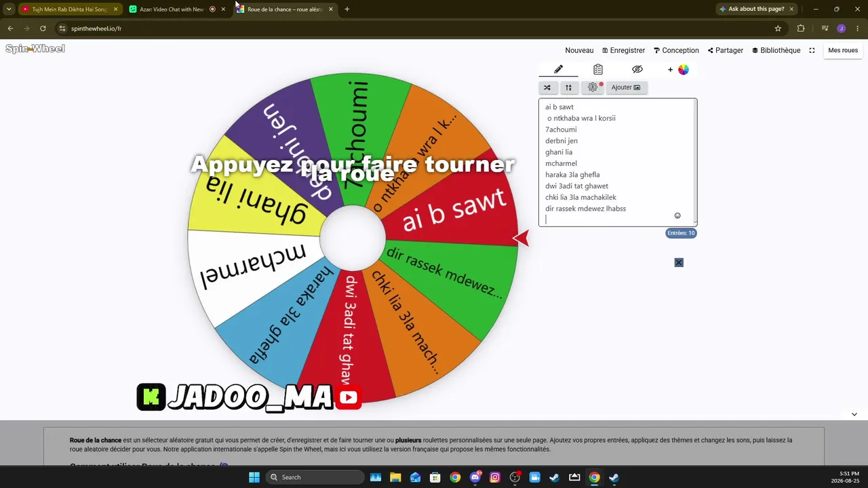Switch to the clipboard results tab
The width and height of the screenshot is (868, 488).
point(597,69)
